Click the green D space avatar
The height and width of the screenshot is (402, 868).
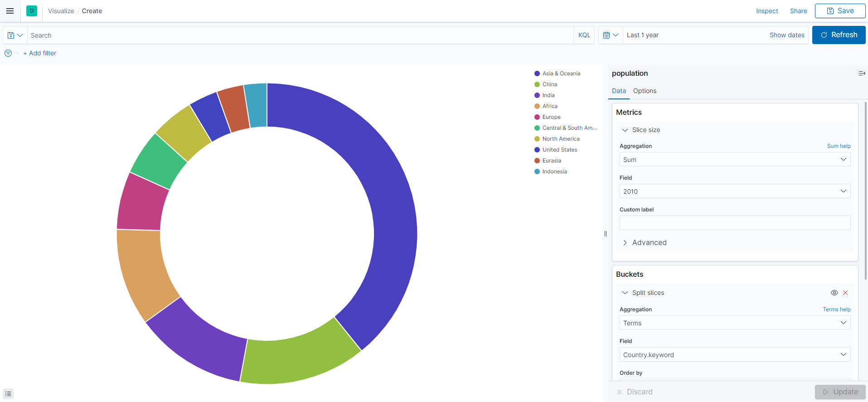coord(32,11)
